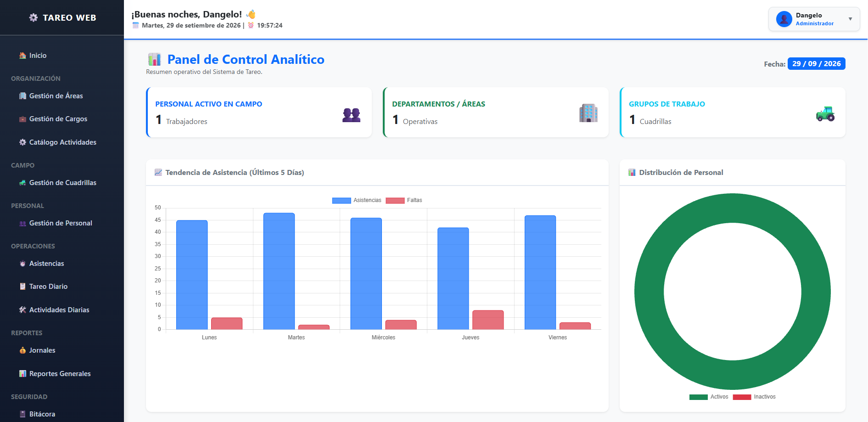The image size is (868, 422).
Task: Click the clipboard icon beside Tareo Diario
Action: [x=22, y=287]
